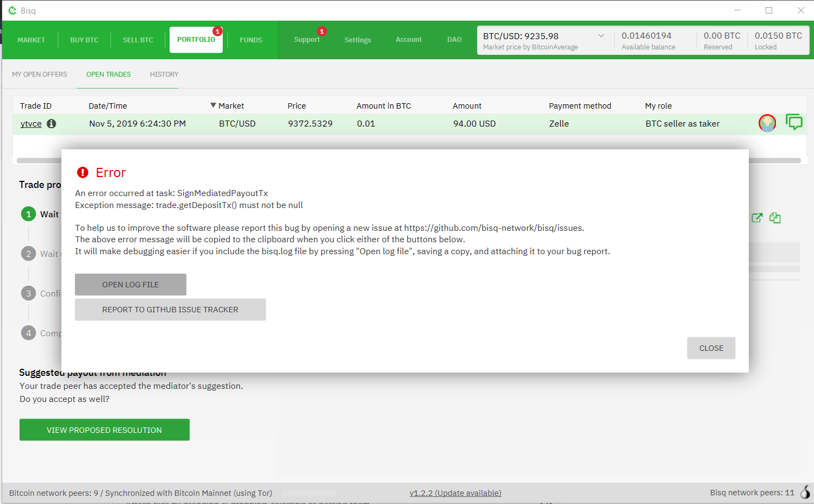Click step 1 circle in trade process
The image size is (814, 504).
pos(29,214)
